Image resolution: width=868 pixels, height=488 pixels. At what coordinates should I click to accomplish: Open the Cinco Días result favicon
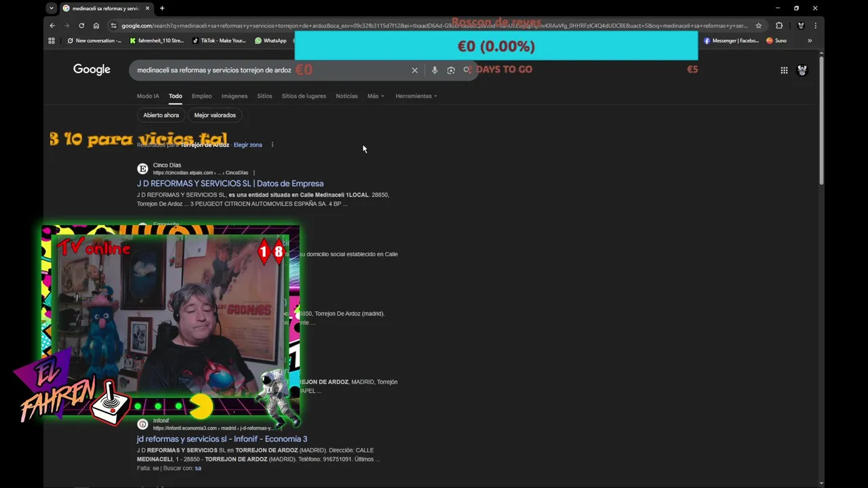click(x=142, y=169)
